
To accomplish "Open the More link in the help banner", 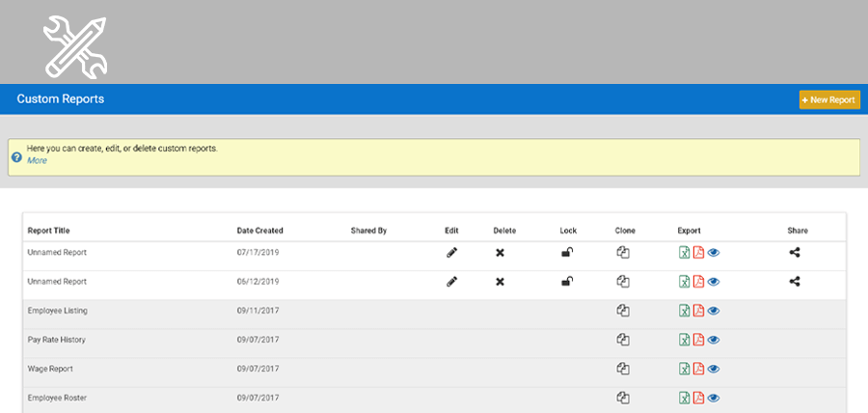I will (x=37, y=160).
